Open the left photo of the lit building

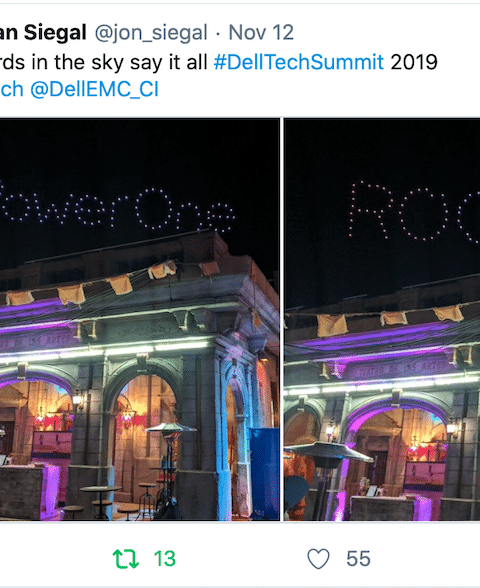[x=140, y=320]
